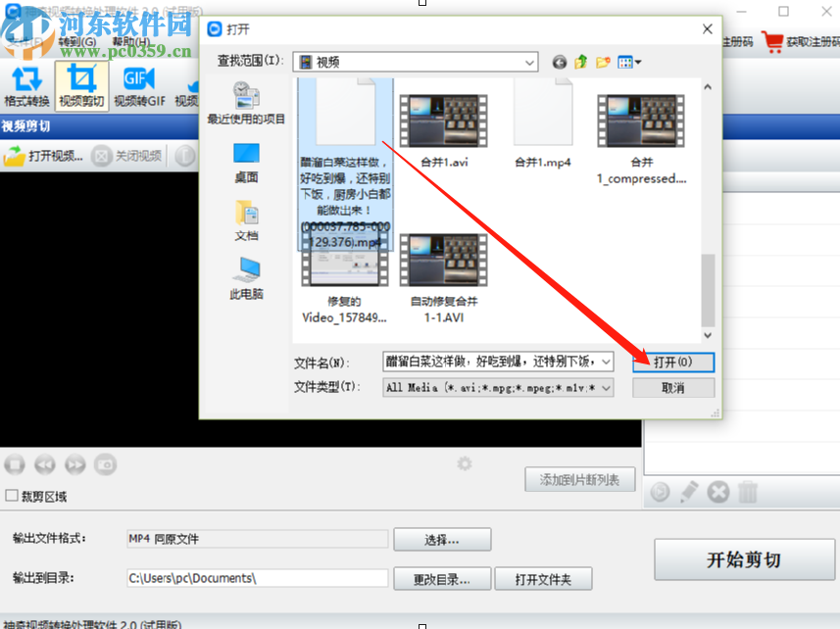Click the 关闭视频 close video button

126,156
